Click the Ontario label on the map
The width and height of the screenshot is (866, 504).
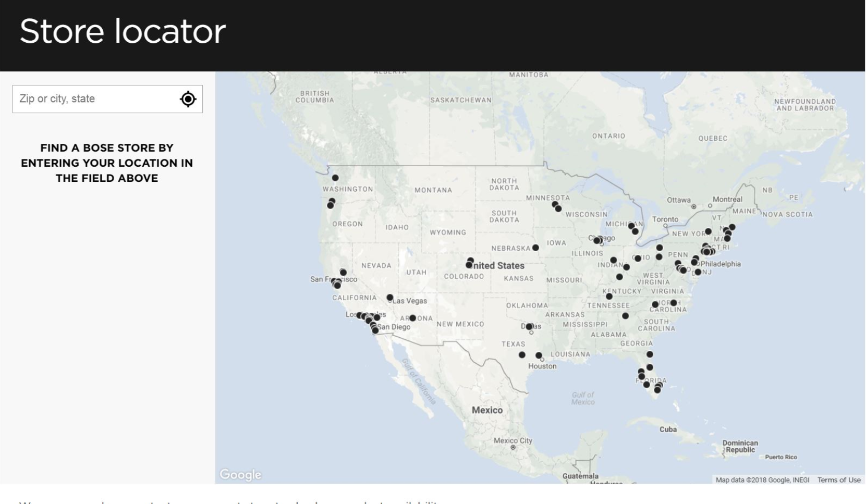(x=608, y=136)
